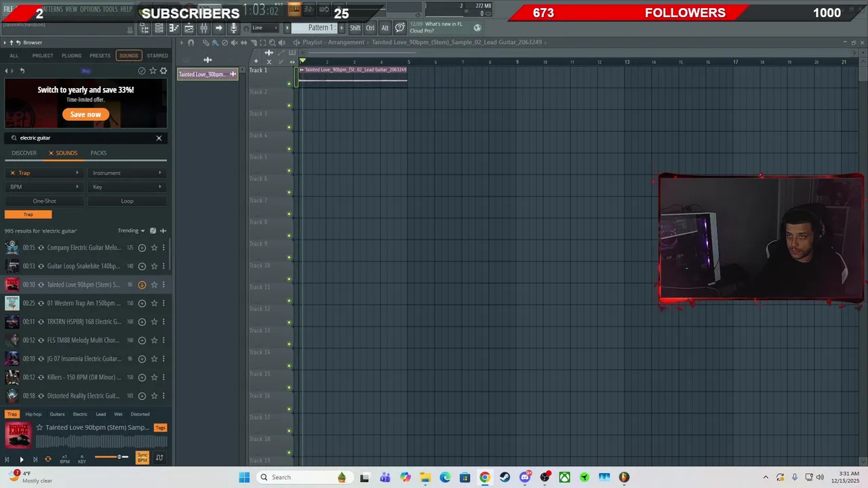Image resolution: width=868 pixels, height=488 pixels.
Task: Skip to next sample in preview player
Action: click(35, 459)
